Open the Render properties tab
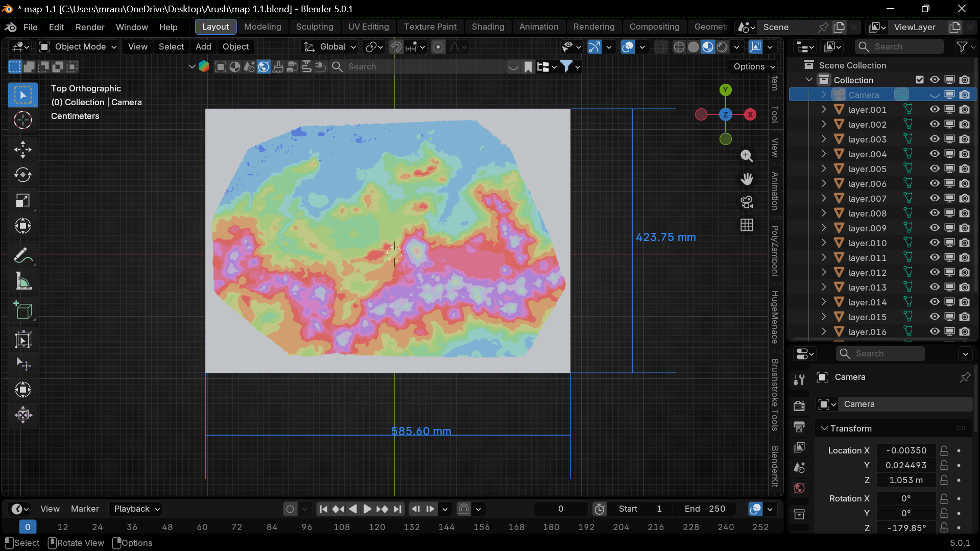Image resolution: width=980 pixels, height=551 pixels. coord(799,406)
